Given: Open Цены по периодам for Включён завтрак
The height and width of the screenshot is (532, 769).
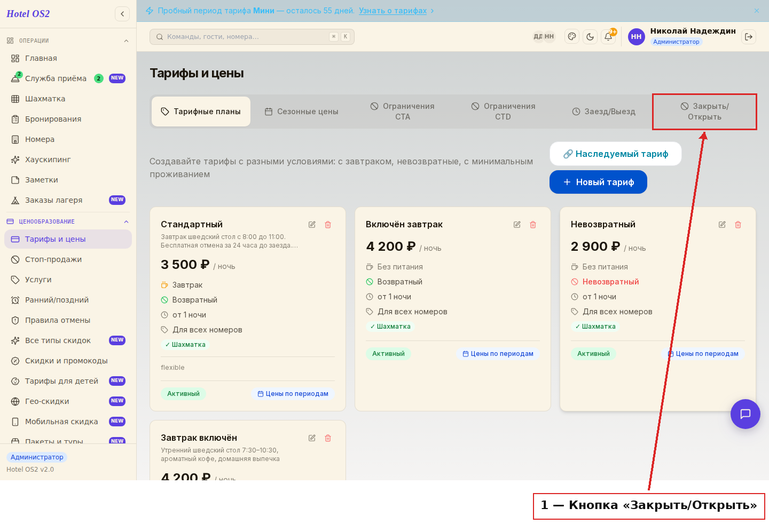Looking at the screenshot, I should (498, 354).
